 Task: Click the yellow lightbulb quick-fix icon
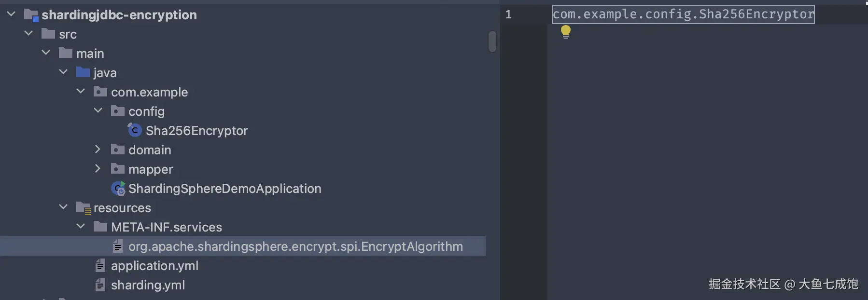566,32
